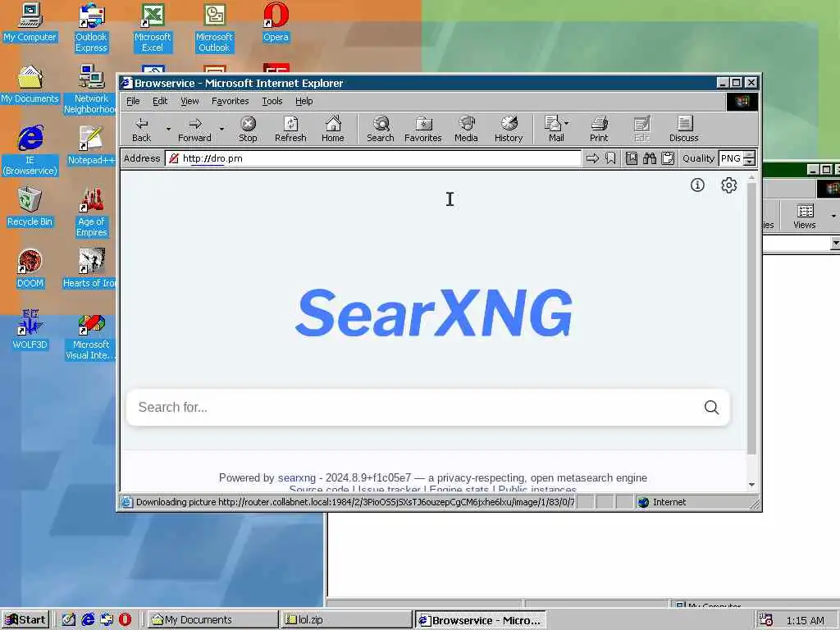Screen dimensions: 840x630
Task: Click the Go arrow next to address bar
Action: 592,158
